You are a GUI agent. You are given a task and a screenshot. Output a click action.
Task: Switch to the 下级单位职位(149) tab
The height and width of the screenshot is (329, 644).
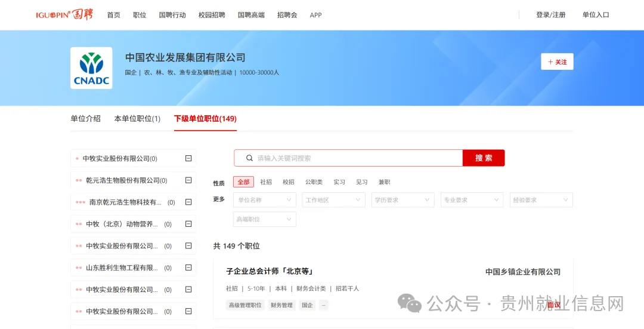pos(205,118)
